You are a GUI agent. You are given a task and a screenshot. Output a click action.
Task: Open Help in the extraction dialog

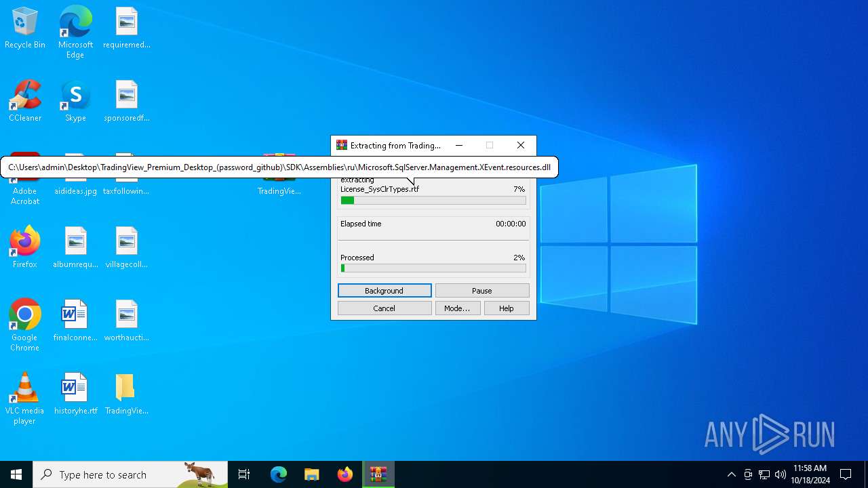(507, 308)
